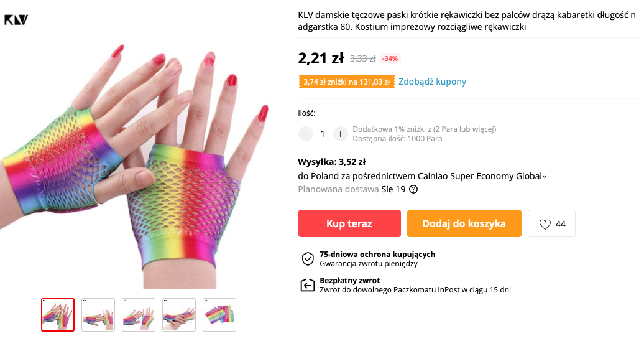This screenshot has height=346, width=644.
Task: Click the KLV brand logo
Action: tap(16, 19)
